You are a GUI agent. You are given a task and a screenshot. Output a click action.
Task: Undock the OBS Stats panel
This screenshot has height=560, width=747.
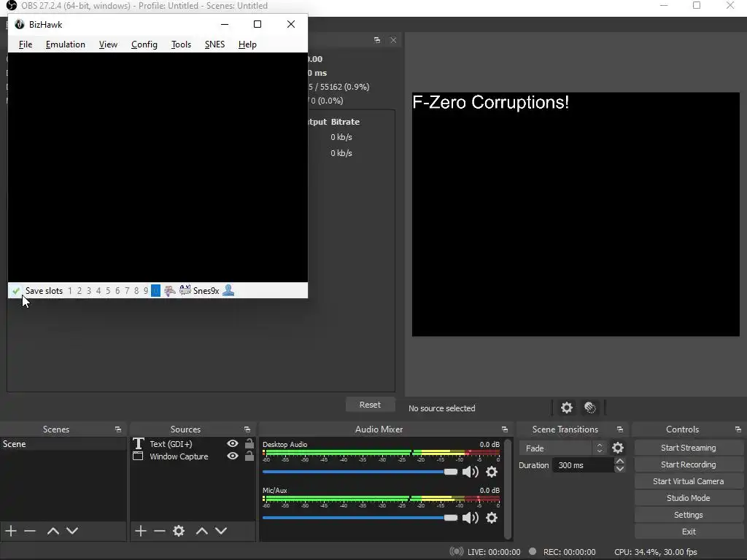click(x=377, y=40)
